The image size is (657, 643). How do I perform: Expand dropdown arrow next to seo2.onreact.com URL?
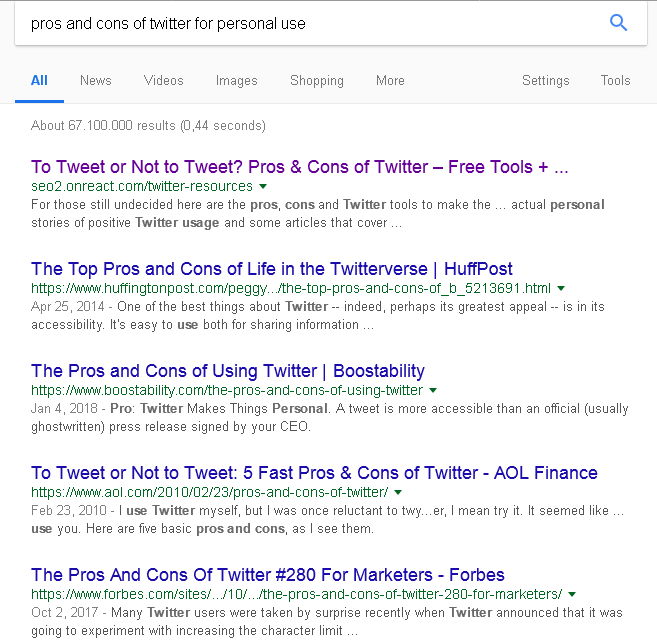[263, 186]
